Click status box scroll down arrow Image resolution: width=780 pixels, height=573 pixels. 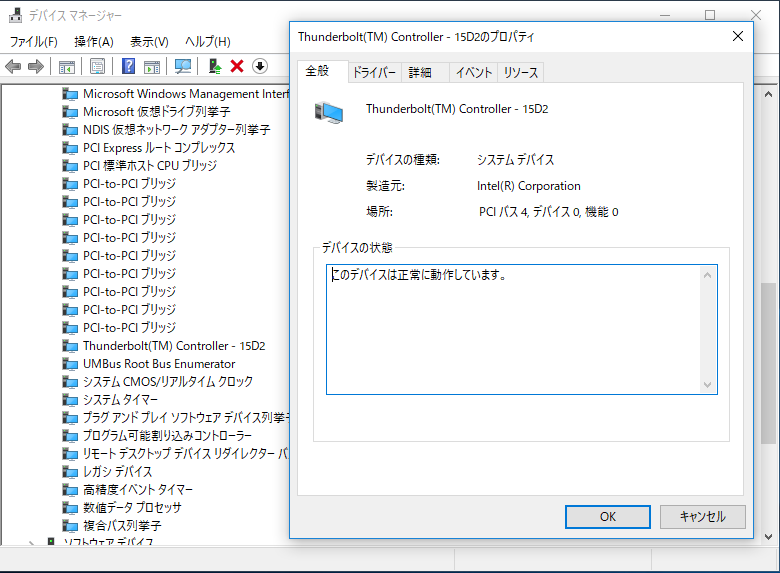click(707, 384)
